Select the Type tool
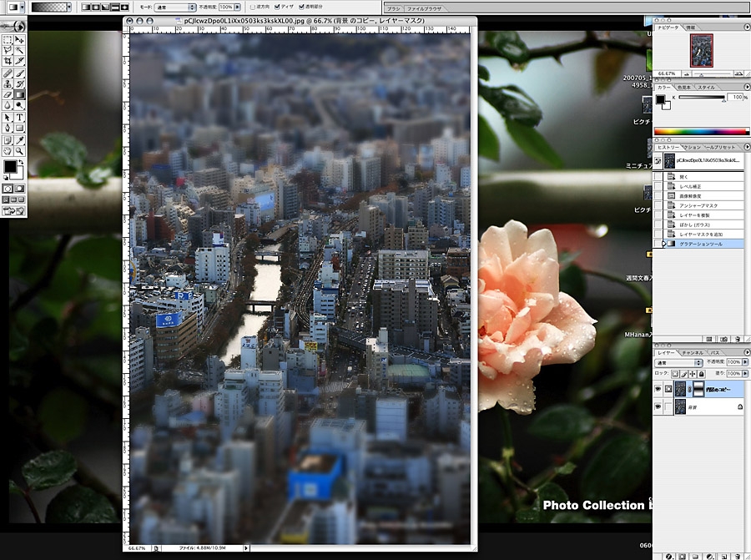The image size is (751, 560). click(x=19, y=118)
